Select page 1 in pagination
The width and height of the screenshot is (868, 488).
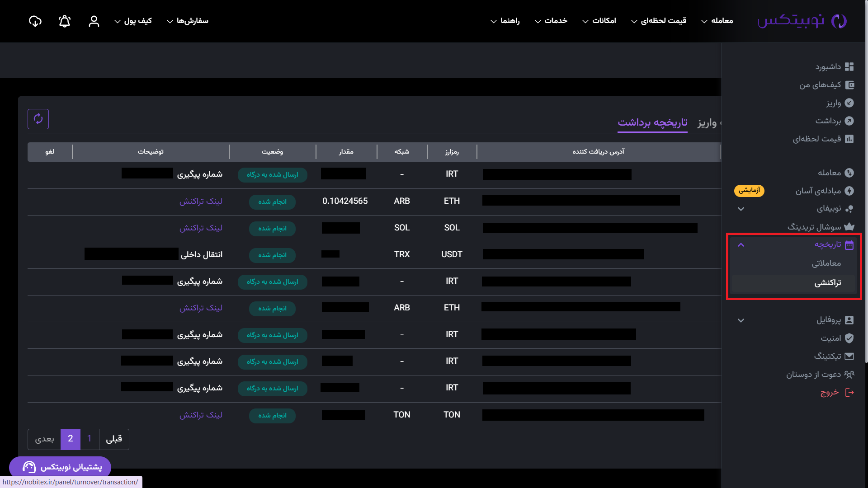pos(90,439)
